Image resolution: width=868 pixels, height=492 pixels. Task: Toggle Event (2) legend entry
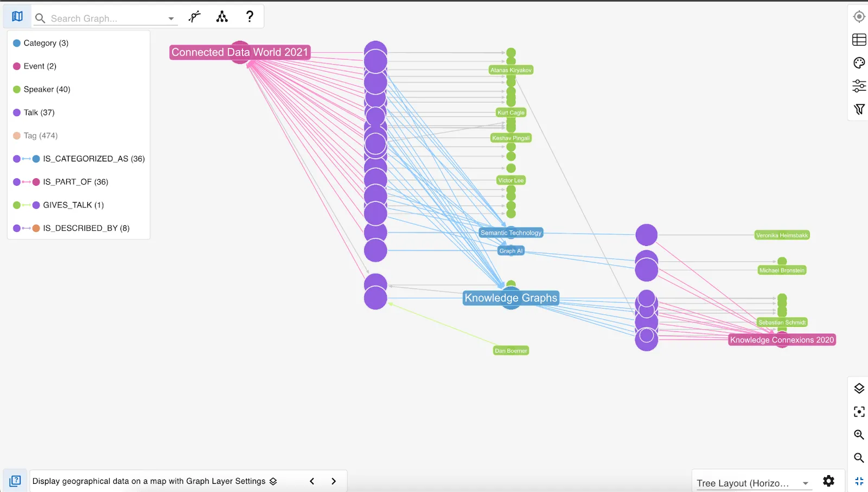coord(35,66)
